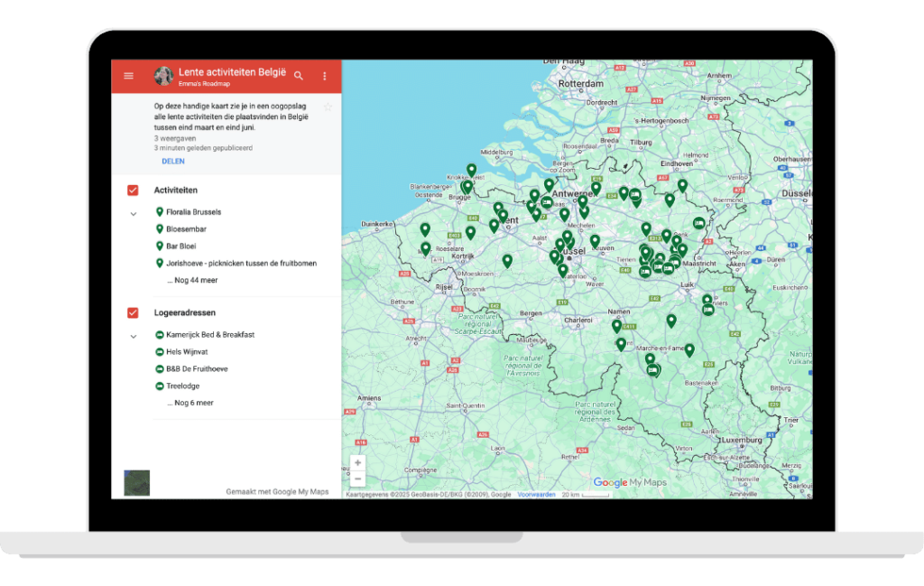Screen dimensions: 924x586
Task: Collapse the Logeeradressen layer list chevron
Action: 134,337
